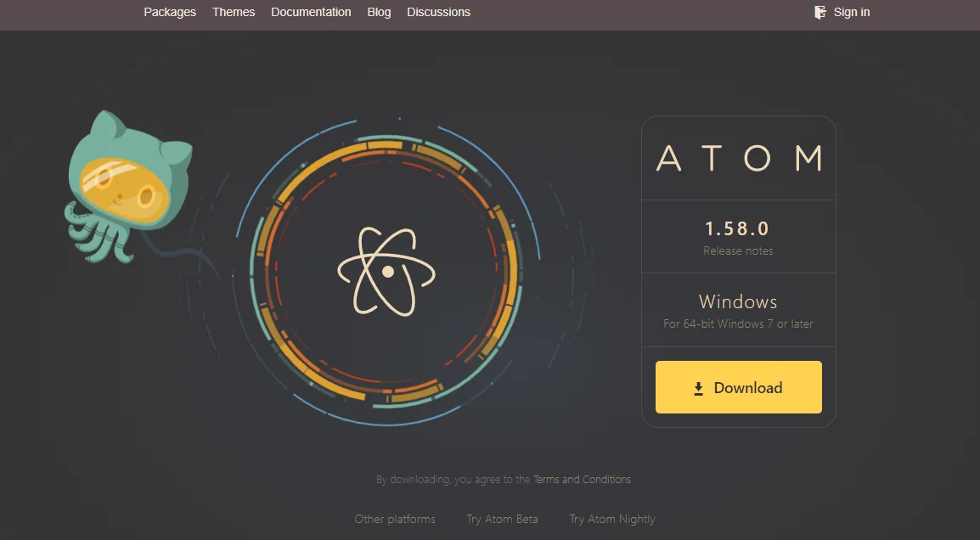This screenshot has width=980, height=540.
Task: Click the yellow Download button
Action: point(738,387)
